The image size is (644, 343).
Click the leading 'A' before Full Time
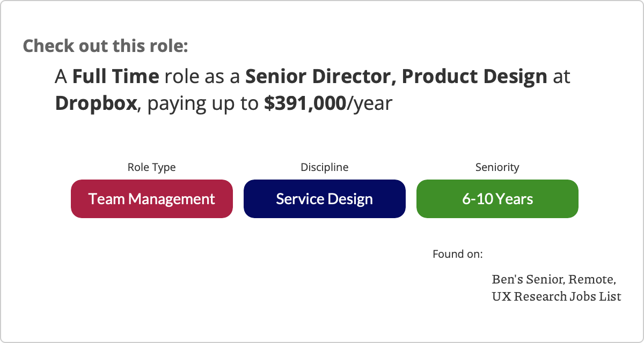coord(61,77)
